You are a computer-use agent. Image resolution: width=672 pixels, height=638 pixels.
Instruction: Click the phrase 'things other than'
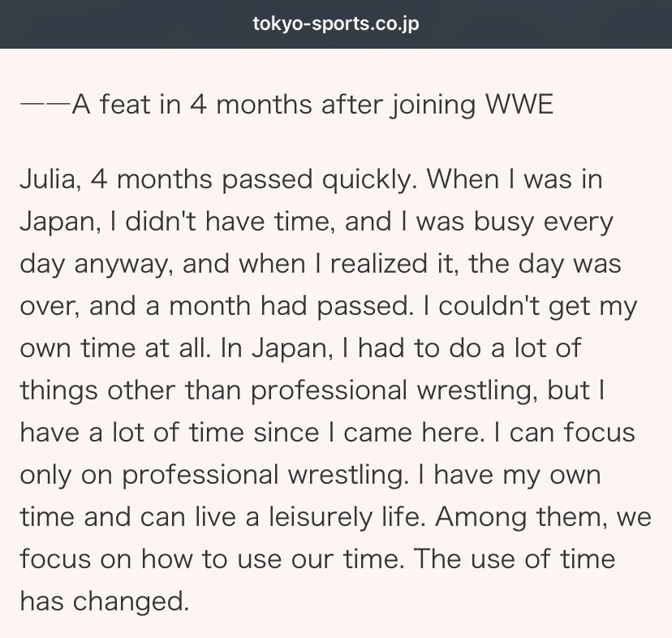(x=131, y=390)
